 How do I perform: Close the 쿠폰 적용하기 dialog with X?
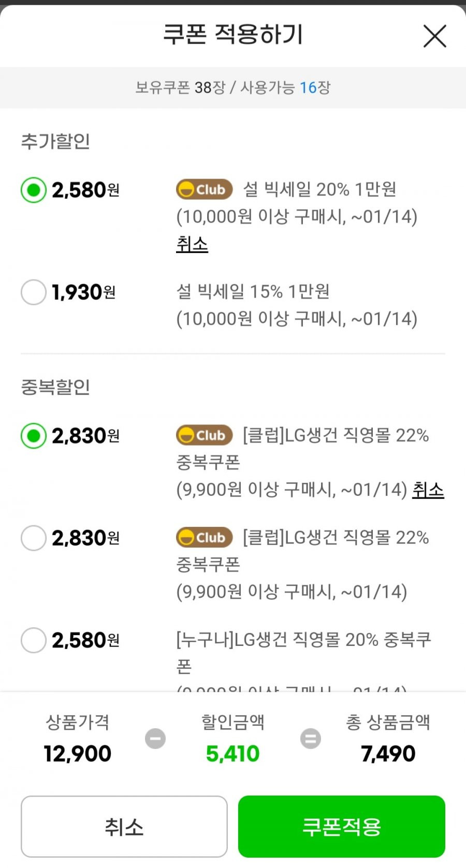[x=434, y=36]
